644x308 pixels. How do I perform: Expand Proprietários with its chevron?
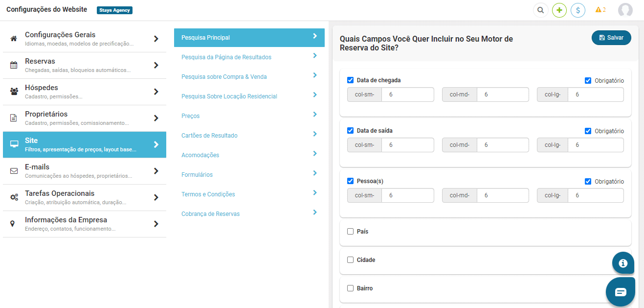pos(156,118)
